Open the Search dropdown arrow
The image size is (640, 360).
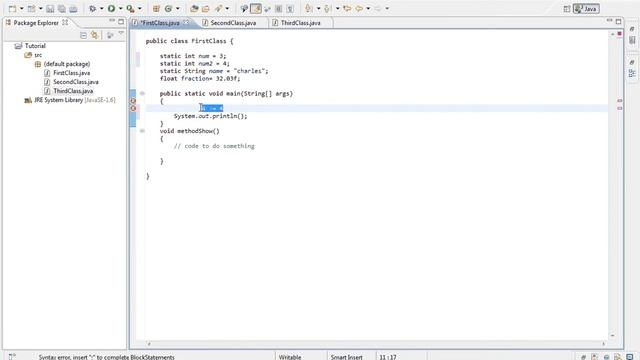(227, 9)
